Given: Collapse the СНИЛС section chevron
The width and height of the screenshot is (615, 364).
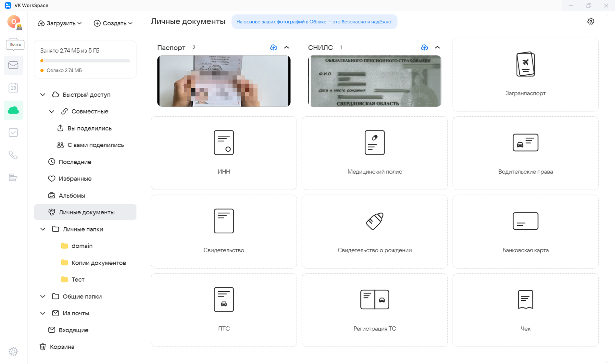Looking at the screenshot, I should [x=437, y=47].
